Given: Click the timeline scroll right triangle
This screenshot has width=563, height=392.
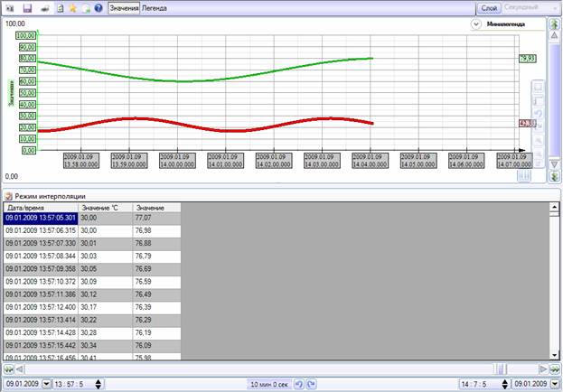Looking at the screenshot, I should (543, 369).
